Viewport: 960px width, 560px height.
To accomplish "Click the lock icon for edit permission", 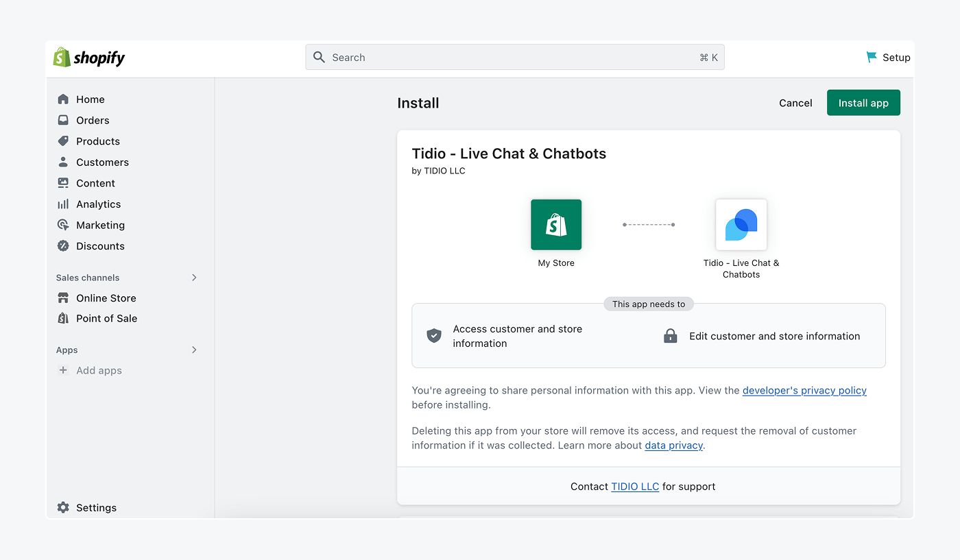I will (671, 336).
